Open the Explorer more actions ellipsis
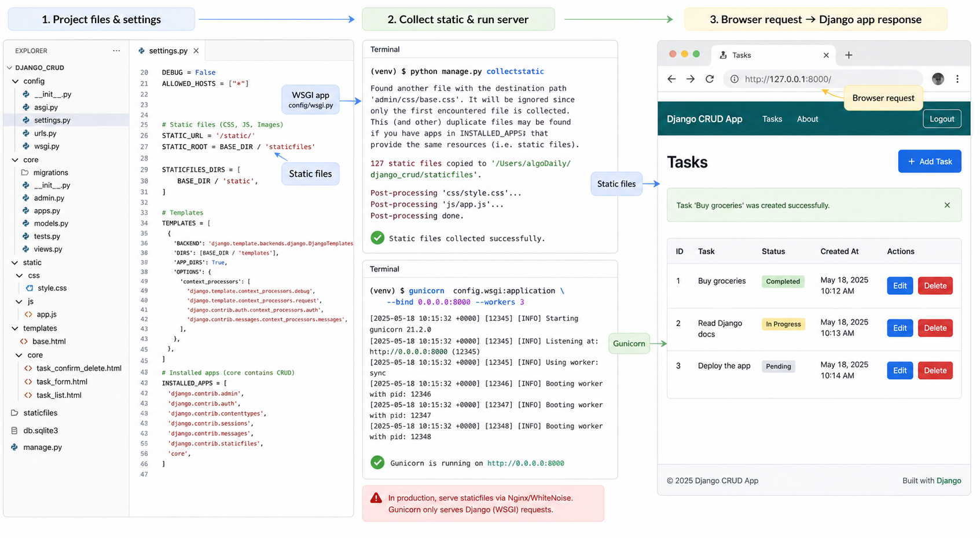Viewport: 980px width, 538px height. point(116,51)
